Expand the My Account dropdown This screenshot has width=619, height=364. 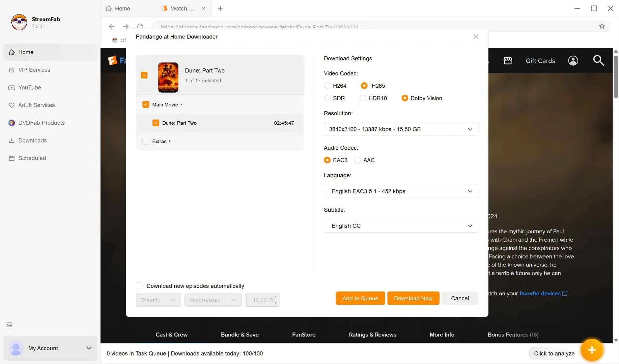89,348
